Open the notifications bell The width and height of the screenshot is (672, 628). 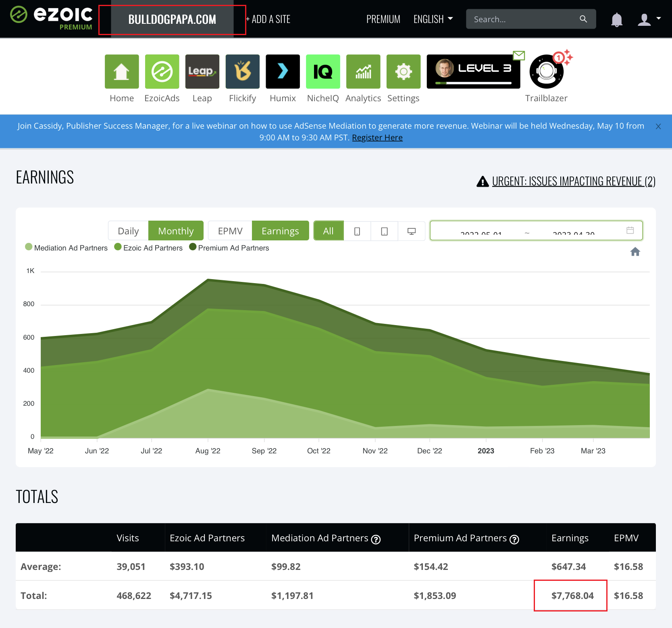coord(617,19)
